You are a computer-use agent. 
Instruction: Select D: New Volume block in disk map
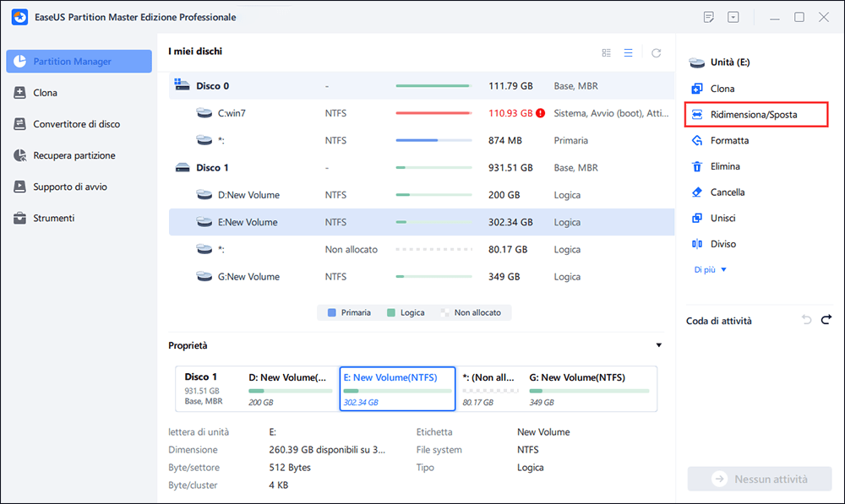click(x=291, y=389)
